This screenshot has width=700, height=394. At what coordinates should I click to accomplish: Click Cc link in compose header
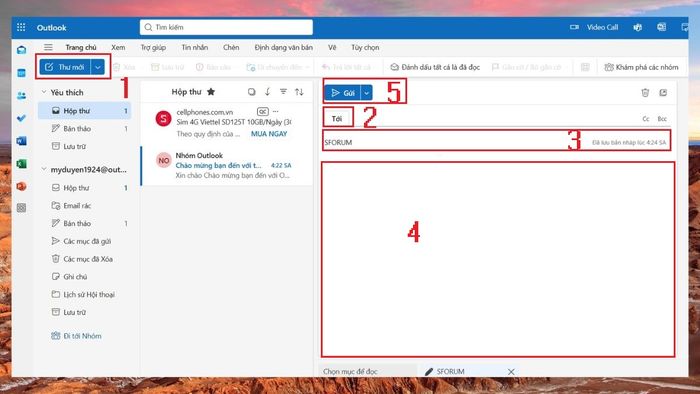[x=646, y=119]
